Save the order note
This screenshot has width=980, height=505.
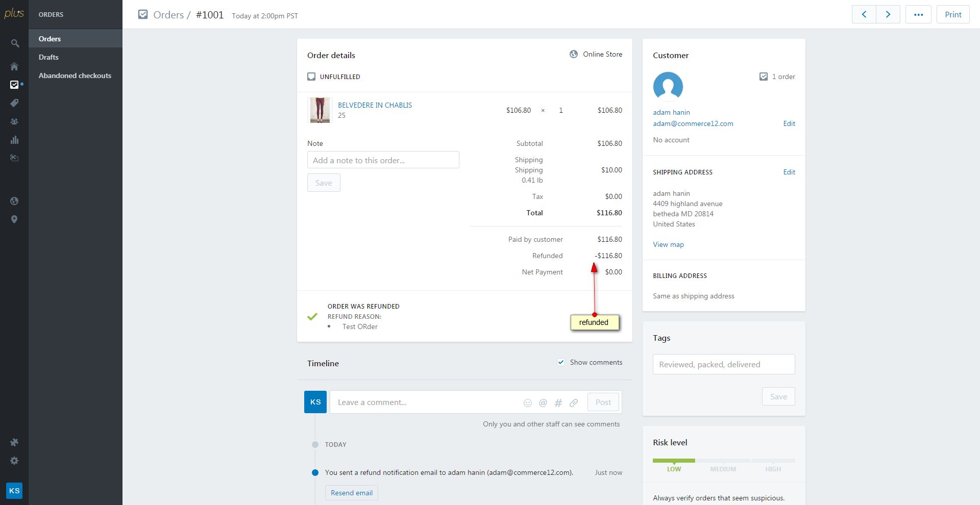pyautogui.click(x=324, y=183)
